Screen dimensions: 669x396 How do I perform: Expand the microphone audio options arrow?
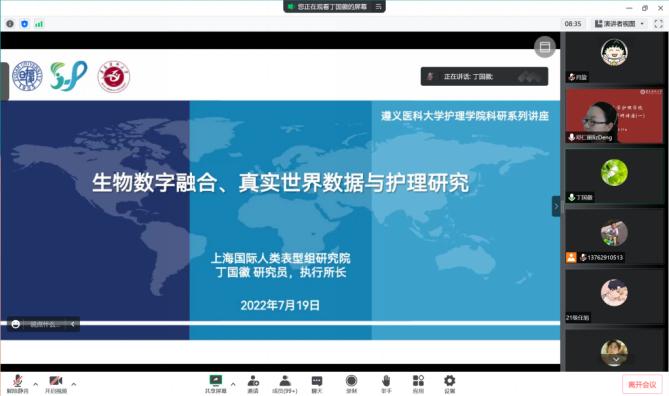click(x=35, y=384)
